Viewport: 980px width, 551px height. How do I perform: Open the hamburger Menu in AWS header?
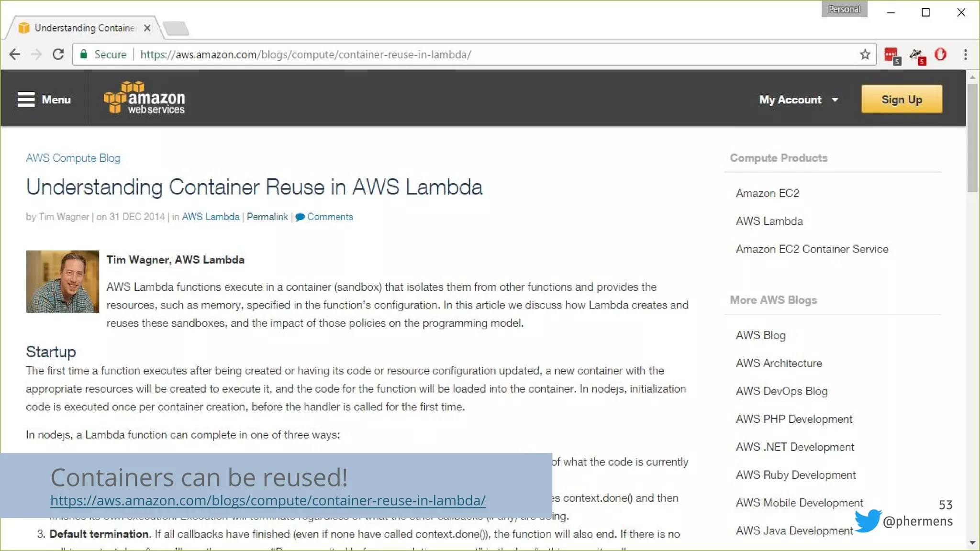coord(44,99)
